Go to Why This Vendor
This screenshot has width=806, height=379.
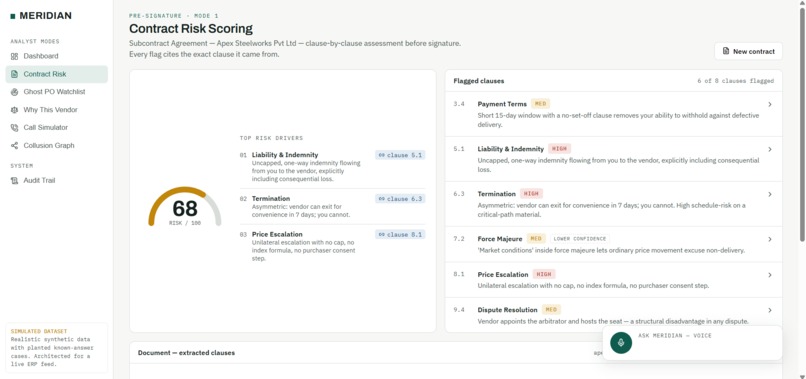[57, 110]
